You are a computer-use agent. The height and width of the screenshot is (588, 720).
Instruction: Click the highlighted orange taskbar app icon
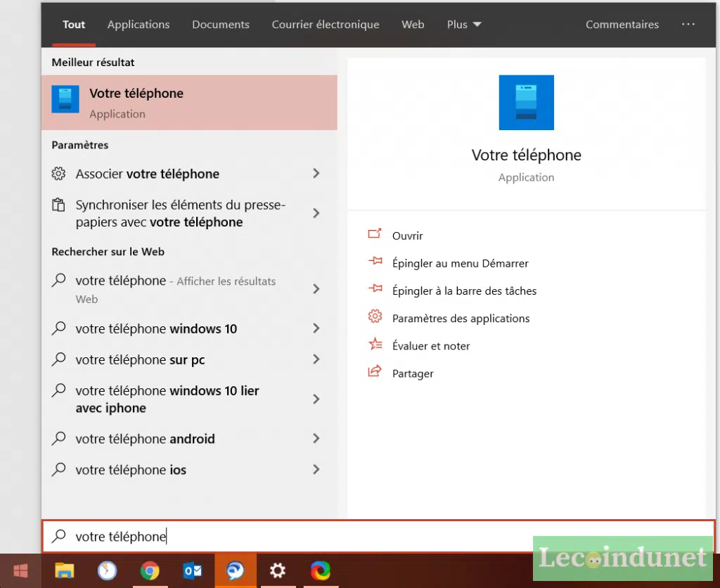(x=235, y=571)
